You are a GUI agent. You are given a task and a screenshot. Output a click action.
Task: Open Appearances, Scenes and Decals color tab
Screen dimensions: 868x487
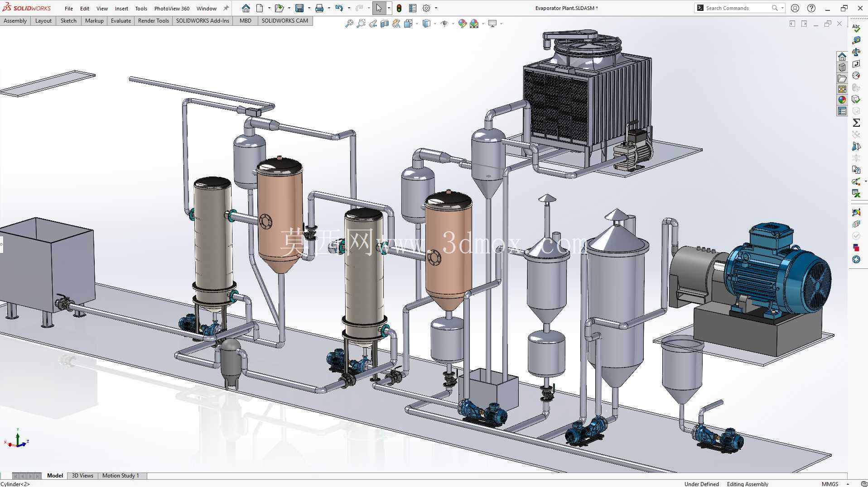[x=842, y=100]
